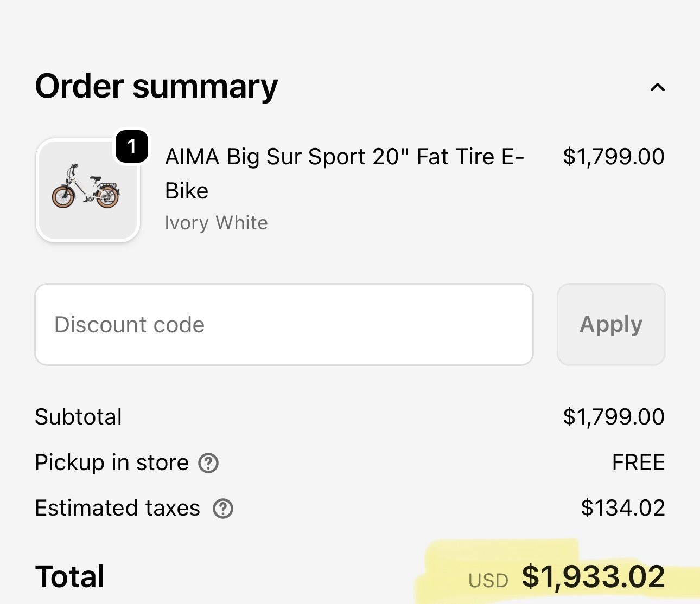
Task: Click the e-bike product thumbnail
Action: pyautogui.click(x=88, y=190)
